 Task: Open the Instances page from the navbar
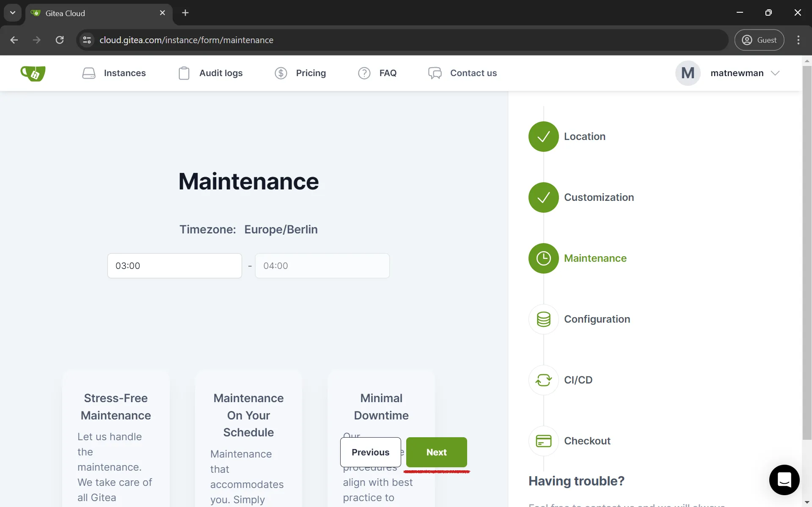pyautogui.click(x=114, y=73)
